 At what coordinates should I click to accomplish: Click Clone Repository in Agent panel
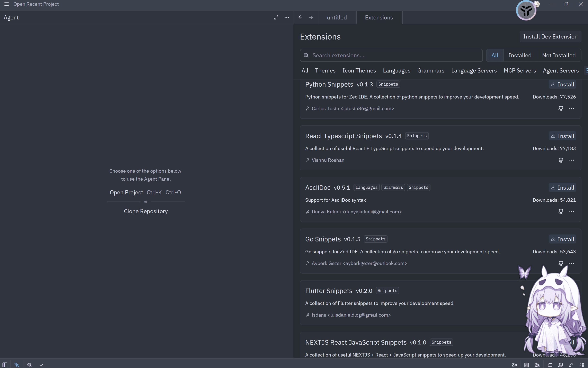tap(146, 211)
